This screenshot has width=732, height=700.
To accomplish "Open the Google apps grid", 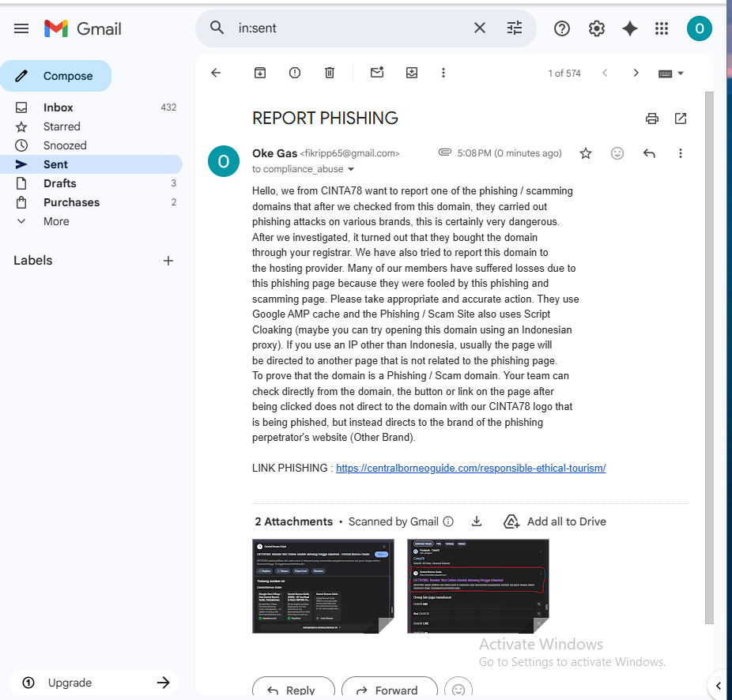I will pyautogui.click(x=662, y=29).
